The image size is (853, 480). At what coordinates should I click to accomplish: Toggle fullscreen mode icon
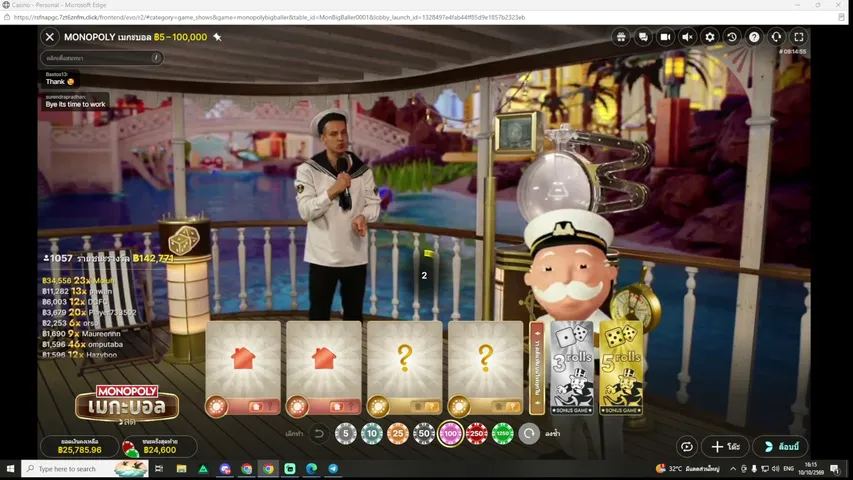pyautogui.click(x=799, y=37)
